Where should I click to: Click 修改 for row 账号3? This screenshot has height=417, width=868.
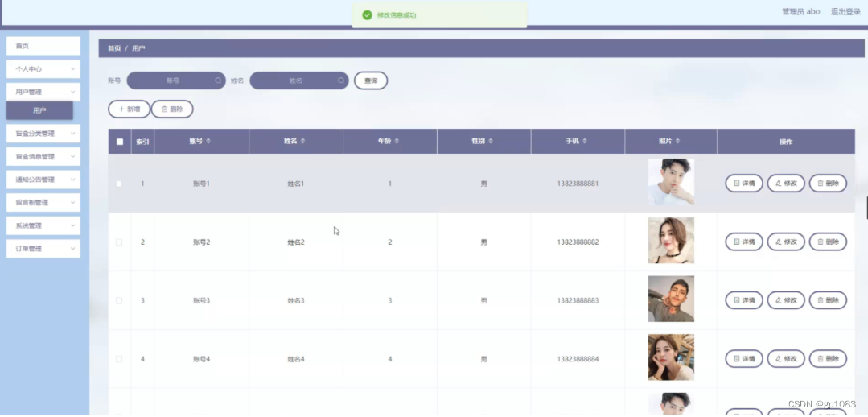point(786,300)
